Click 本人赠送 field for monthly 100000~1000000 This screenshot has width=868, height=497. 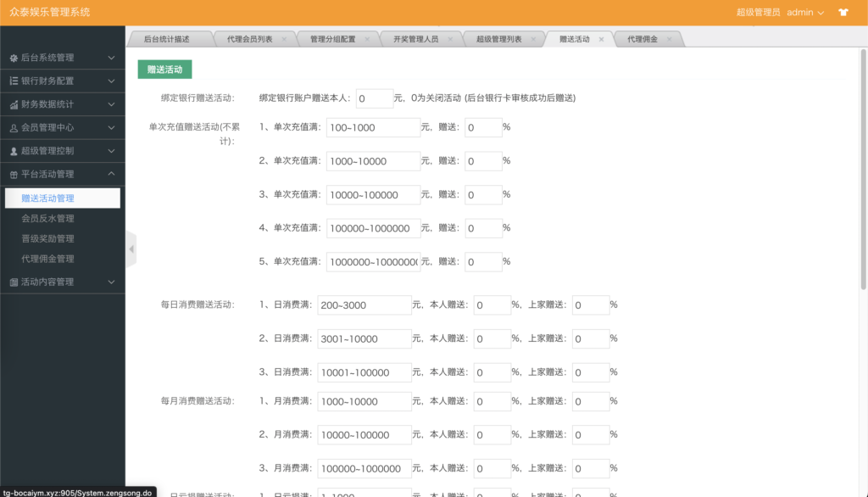click(x=492, y=469)
